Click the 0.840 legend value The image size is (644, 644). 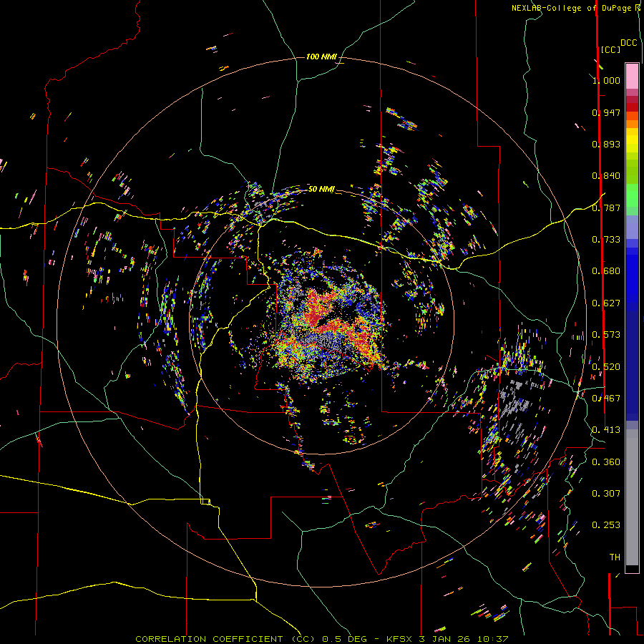(606, 175)
